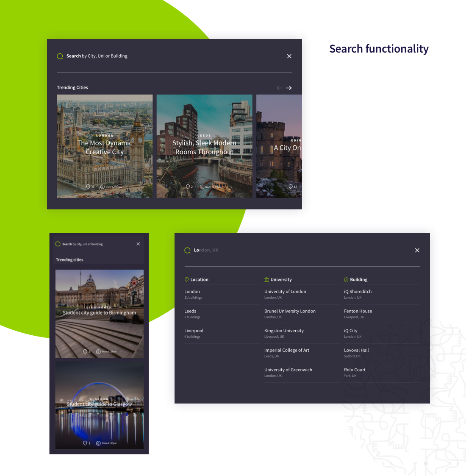
Task: Click the 'University' column heading text
Action: pos(281,280)
